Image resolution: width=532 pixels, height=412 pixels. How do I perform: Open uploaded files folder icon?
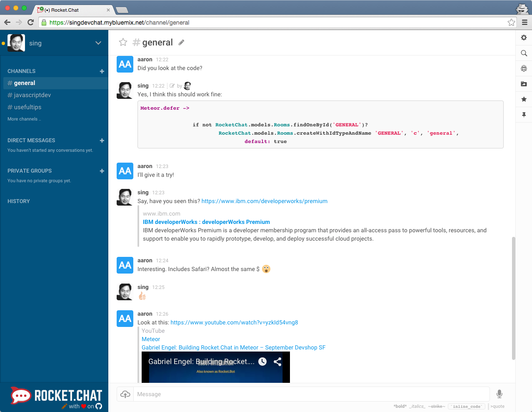tap(524, 84)
